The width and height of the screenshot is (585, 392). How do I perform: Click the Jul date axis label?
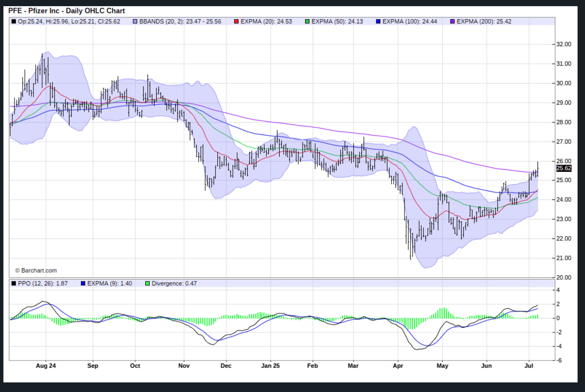tap(529, 366)
